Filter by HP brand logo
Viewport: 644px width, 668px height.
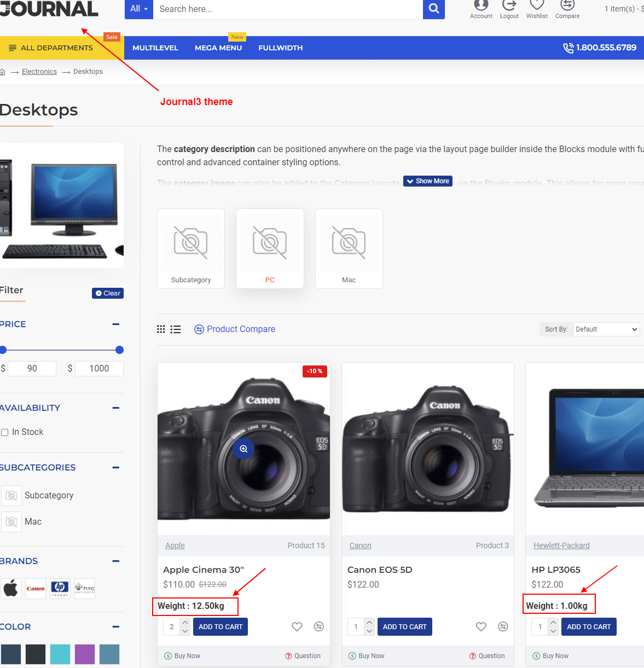(60, 589)
